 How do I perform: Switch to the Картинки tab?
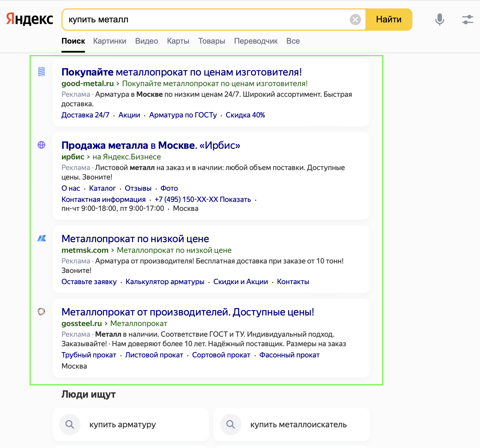pos(110,41)
